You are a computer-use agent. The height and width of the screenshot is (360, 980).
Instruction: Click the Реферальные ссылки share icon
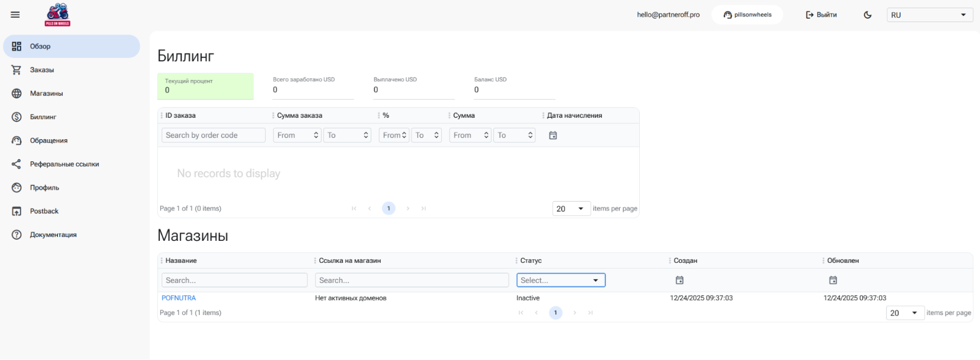coord(17,164)
